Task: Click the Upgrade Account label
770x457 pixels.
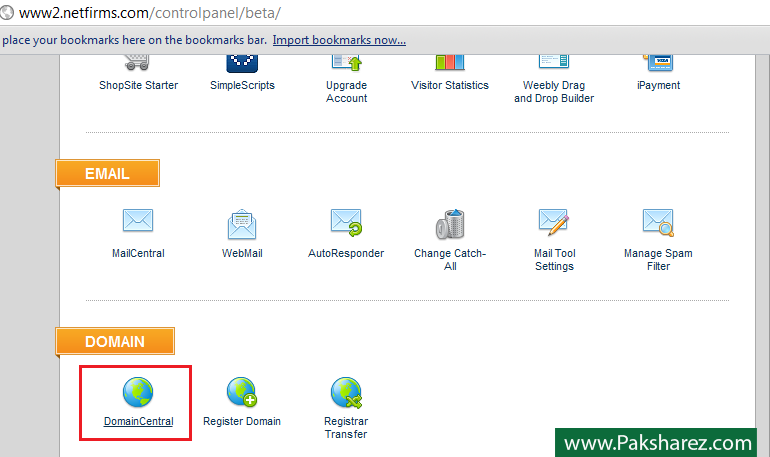Action: [347, 92]
